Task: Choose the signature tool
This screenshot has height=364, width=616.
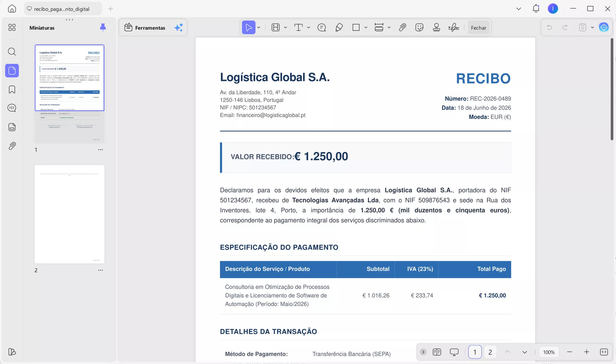Action: click(454, 27)
